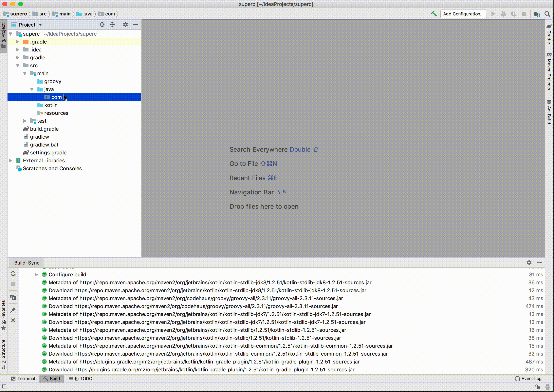Viewport: 554px width, 392px height.
Task: Click Add Configuration button
Action: (463, 14)
